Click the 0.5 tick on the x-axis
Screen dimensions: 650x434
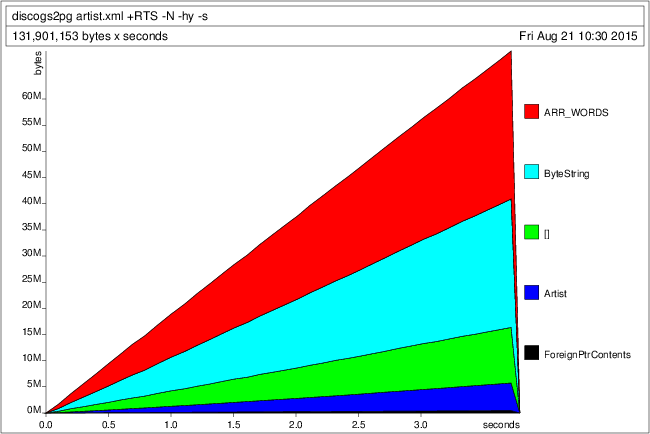pos(108,424)
